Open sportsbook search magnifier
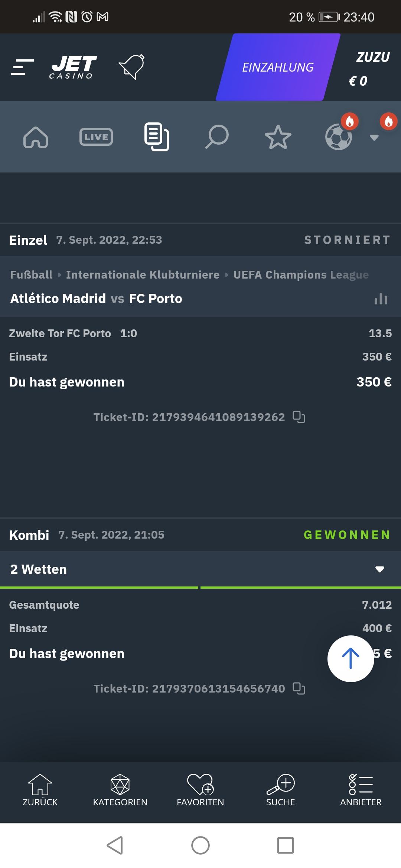 [217, 137]
